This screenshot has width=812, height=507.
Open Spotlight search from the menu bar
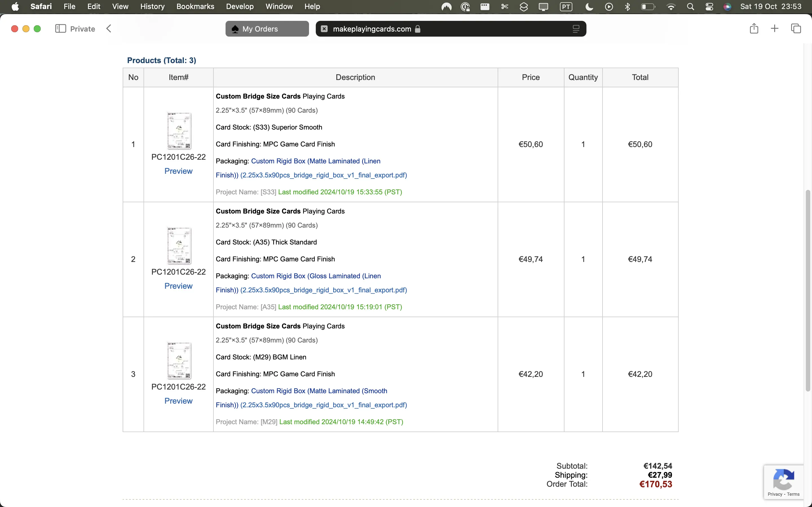[x=690, y=6]
